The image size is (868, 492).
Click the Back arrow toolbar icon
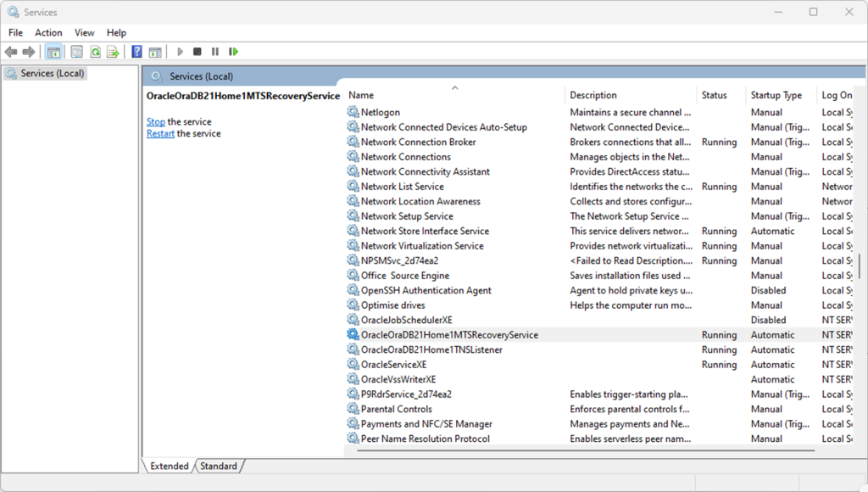point(11,52)
